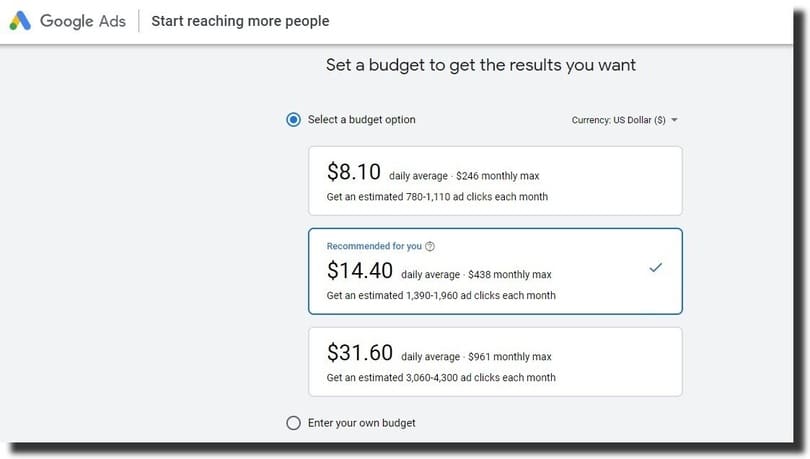Select the $8.10 daily average budget card
This screenshot has width=810, height=459.
click(x=495, y=181)
